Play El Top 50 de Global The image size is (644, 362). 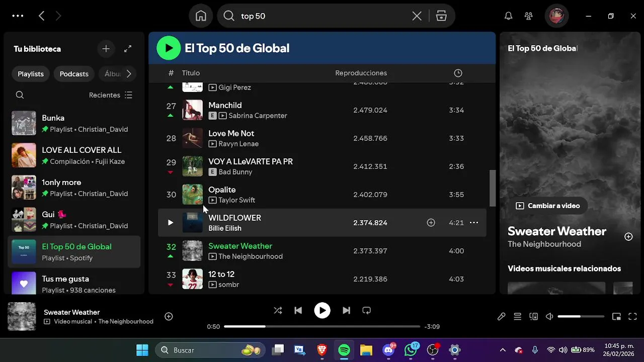coord(169,48)
